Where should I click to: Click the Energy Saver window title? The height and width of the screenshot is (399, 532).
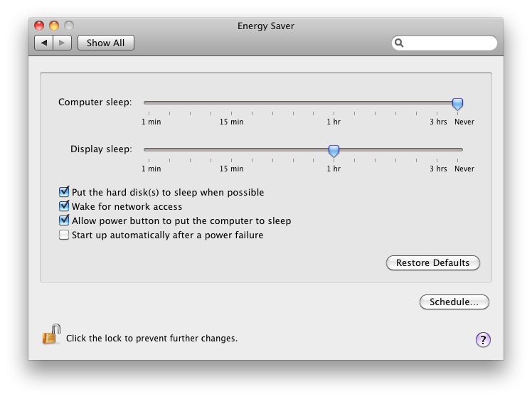(266, 26)
